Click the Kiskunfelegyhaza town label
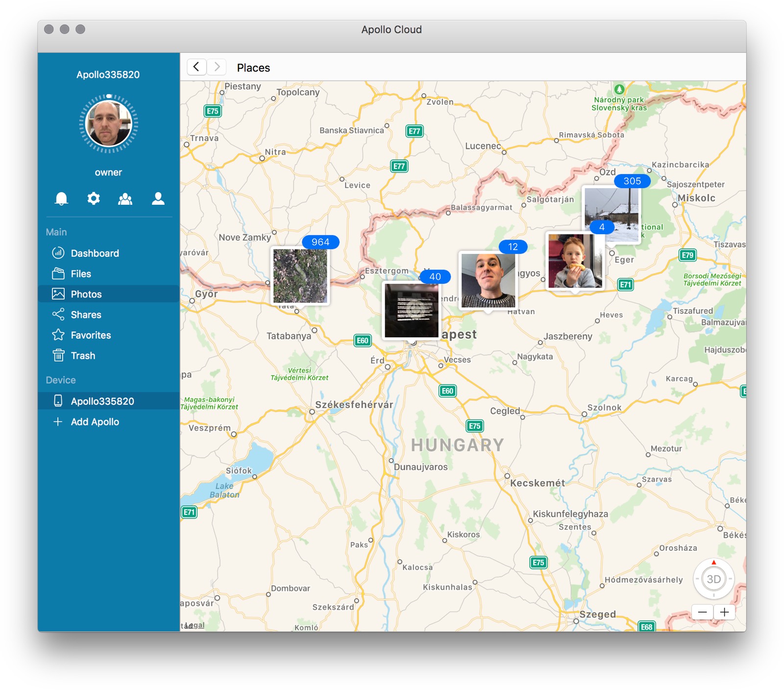The width and height of the screenshot is (784, 690). click(570, 514)
